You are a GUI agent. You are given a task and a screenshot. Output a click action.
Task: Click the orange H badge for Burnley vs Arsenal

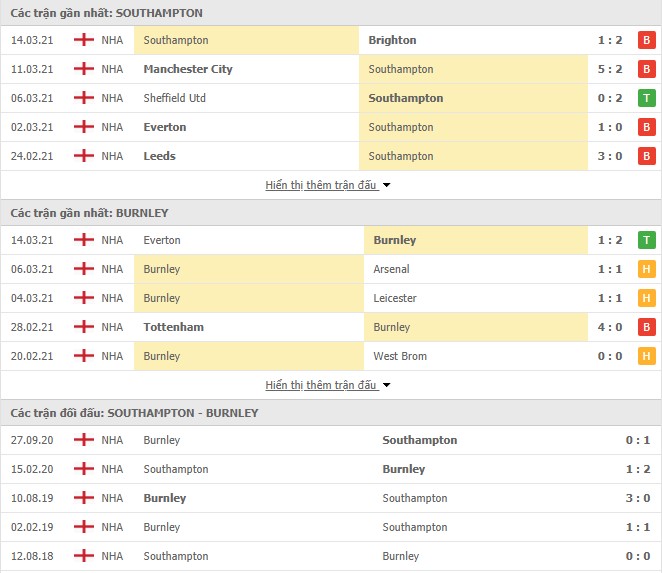pos(646,269)
